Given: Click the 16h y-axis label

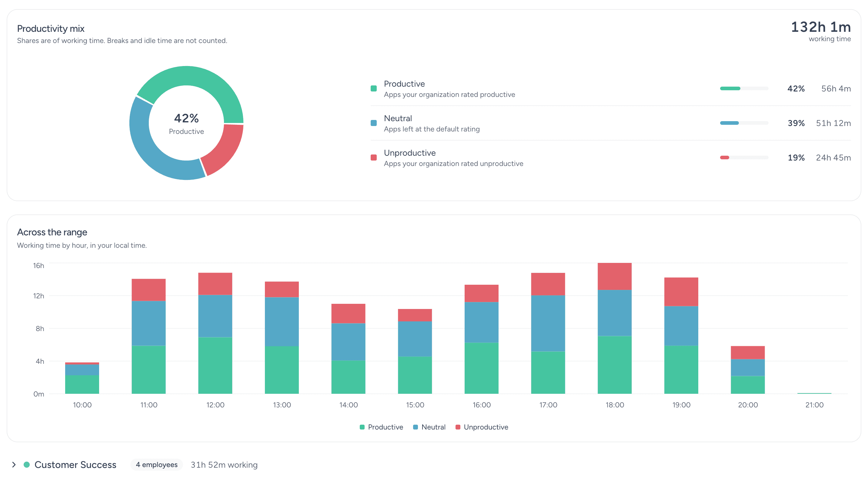Looking at the screenshot, I should pyautogui.click(x=38, y=265).
